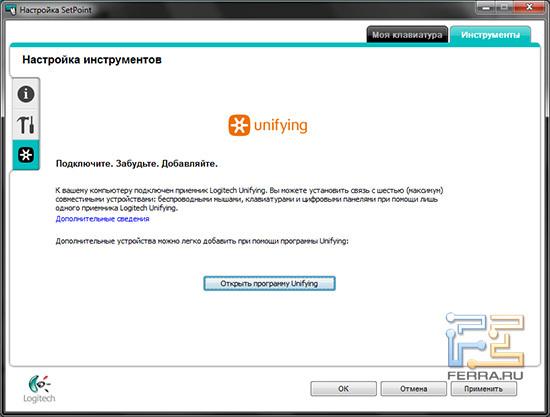The height and width of the screenshot is (417, 550).
Task: Click Открыть программу Unifying button
Action: click(269, 283)
